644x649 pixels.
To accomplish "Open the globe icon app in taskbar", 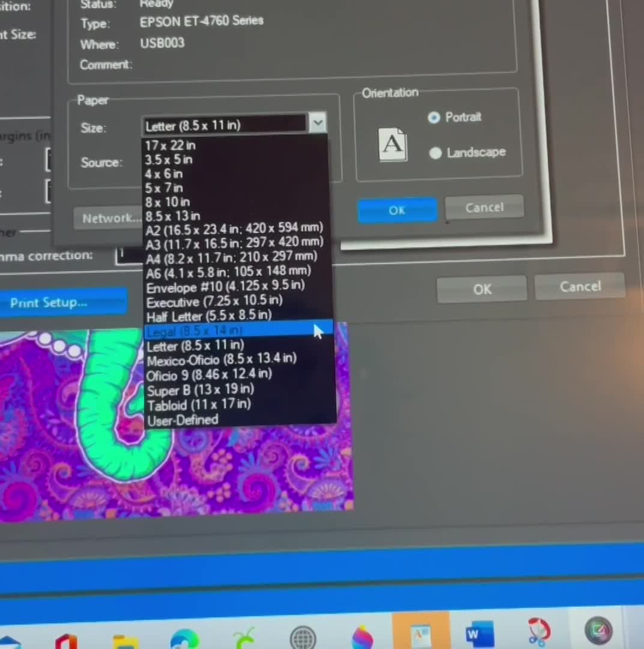I will click(303, 637).
